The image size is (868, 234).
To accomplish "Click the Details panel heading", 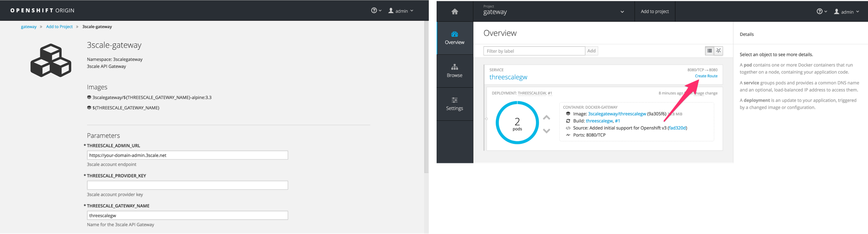I will [746, 34].
